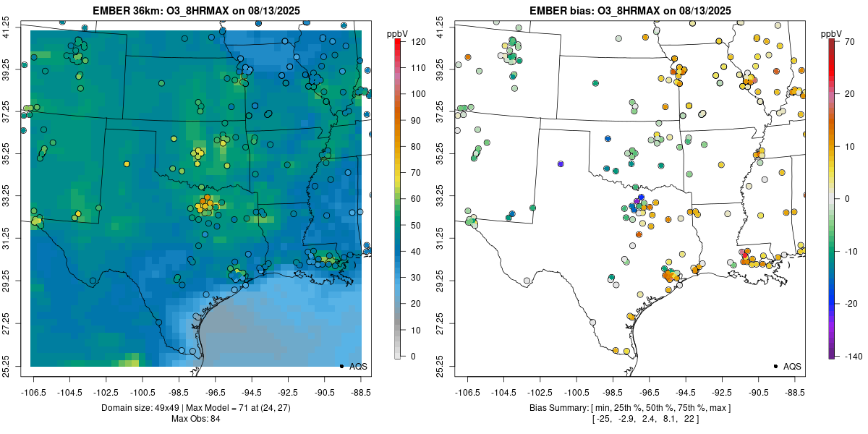
Task: Click the ppbV label above bias colorbar
Action: tap(832, 33)
